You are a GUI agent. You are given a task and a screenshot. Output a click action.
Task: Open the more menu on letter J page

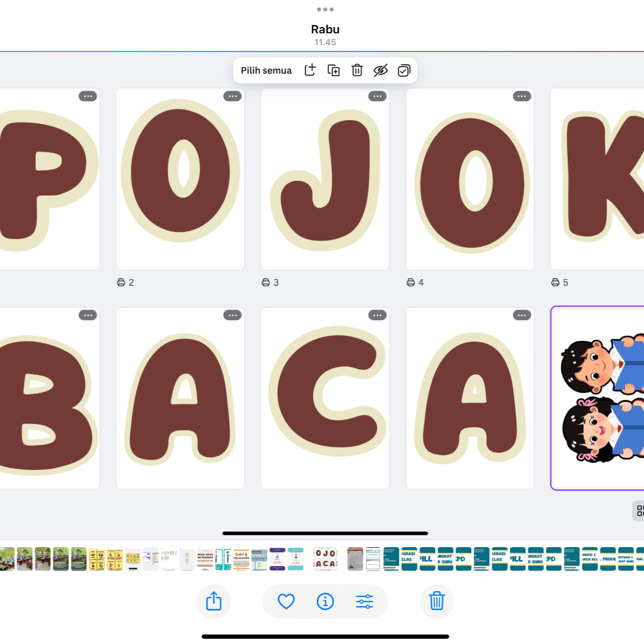(x=377, y=96)
